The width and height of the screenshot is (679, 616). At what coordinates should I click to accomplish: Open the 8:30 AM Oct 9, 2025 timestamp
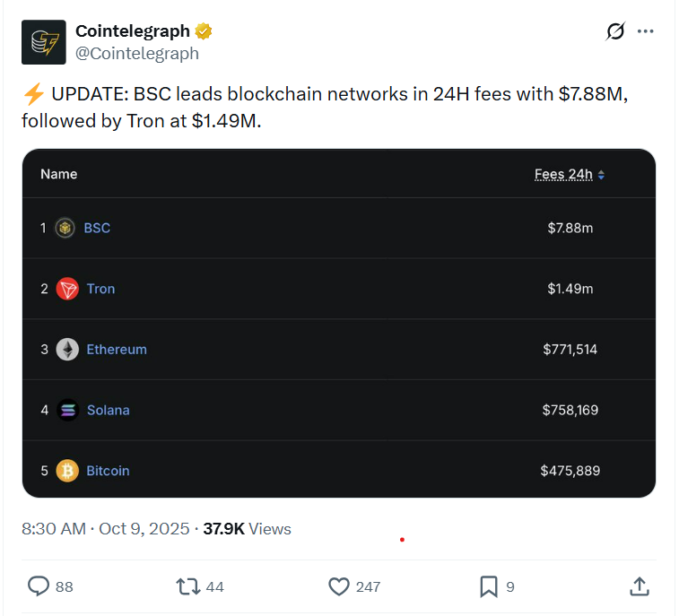point(106,528)
